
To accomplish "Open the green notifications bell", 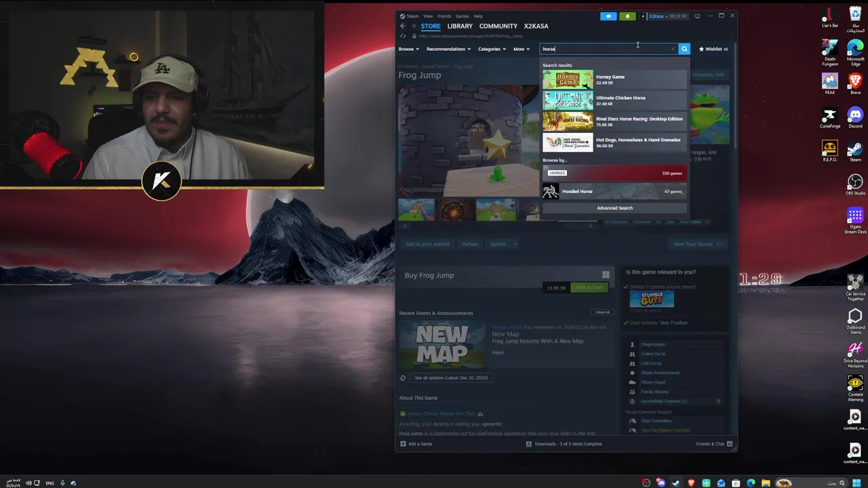I will [x=627, y=16].
